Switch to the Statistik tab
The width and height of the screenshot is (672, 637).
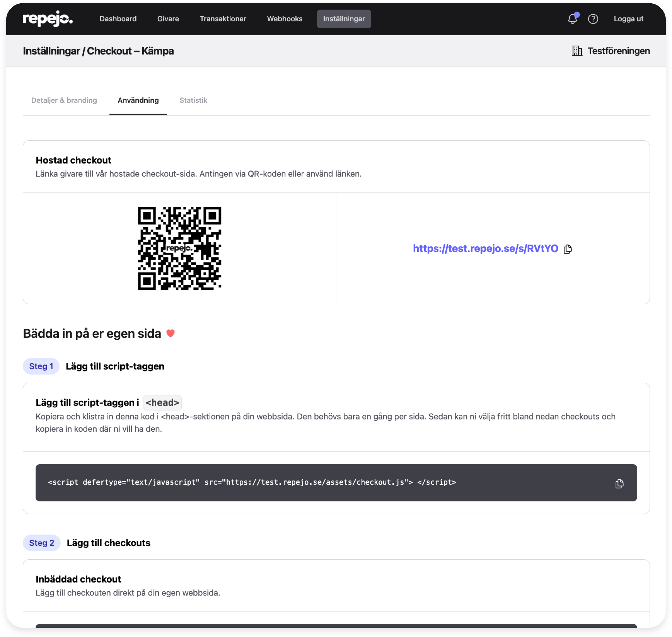pos(193,100)
